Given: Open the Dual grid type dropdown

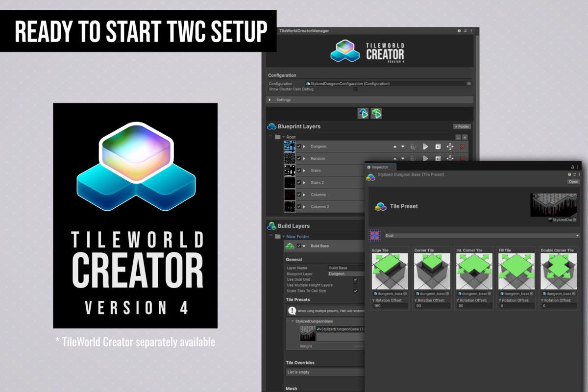Looking at the screenshot, I should coord(482,236).
